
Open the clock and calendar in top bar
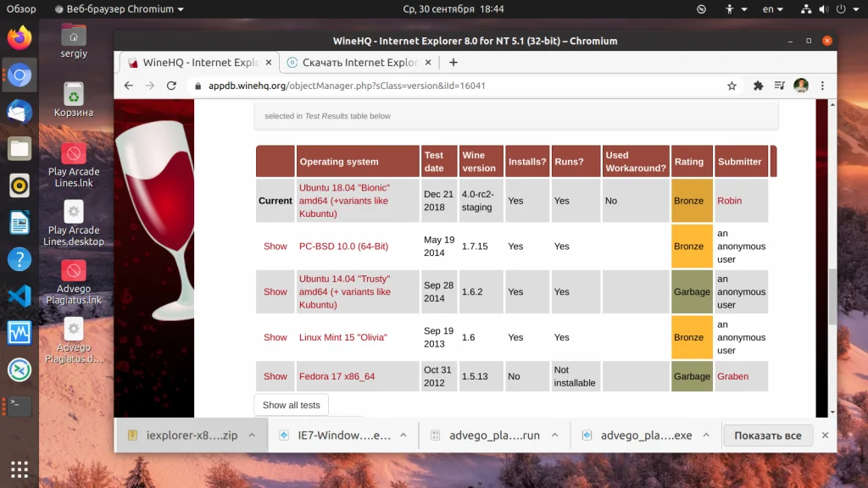(453, 8)
